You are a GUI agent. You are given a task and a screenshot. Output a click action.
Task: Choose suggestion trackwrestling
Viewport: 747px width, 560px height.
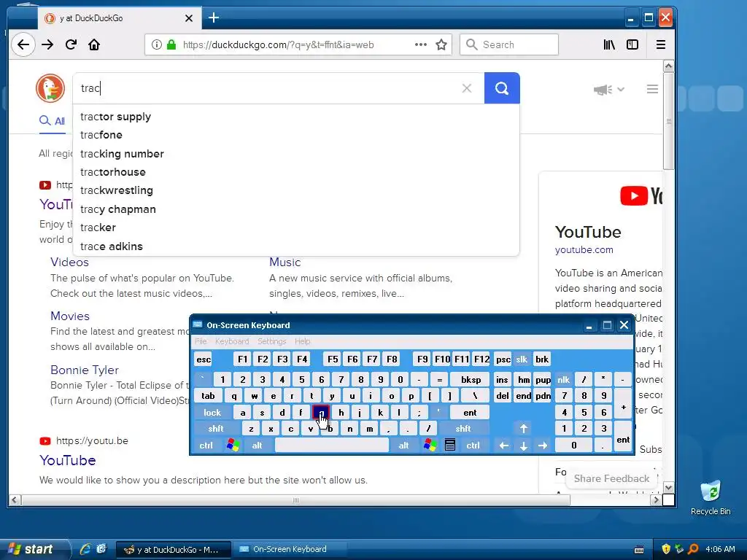(296, 190)
